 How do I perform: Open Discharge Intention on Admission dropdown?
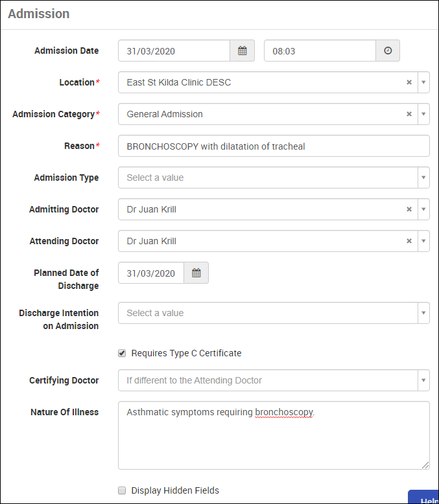pyautogui.click(x=273, y=313)
